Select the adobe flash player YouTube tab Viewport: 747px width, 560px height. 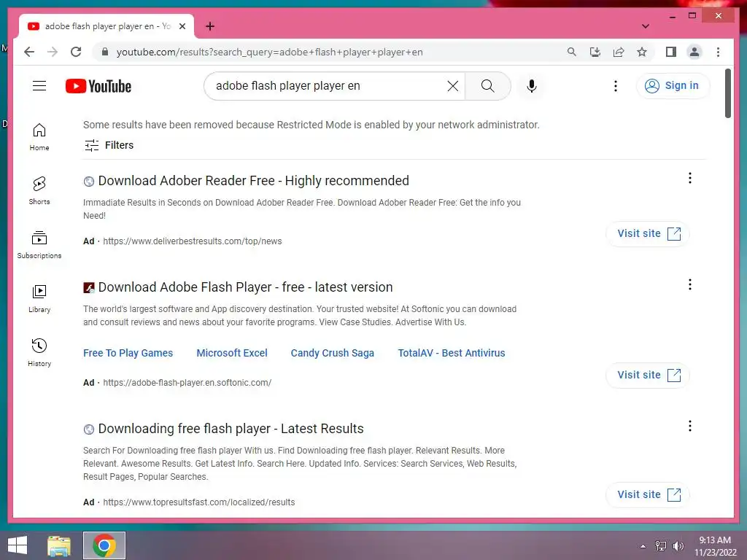click(107, 26)
